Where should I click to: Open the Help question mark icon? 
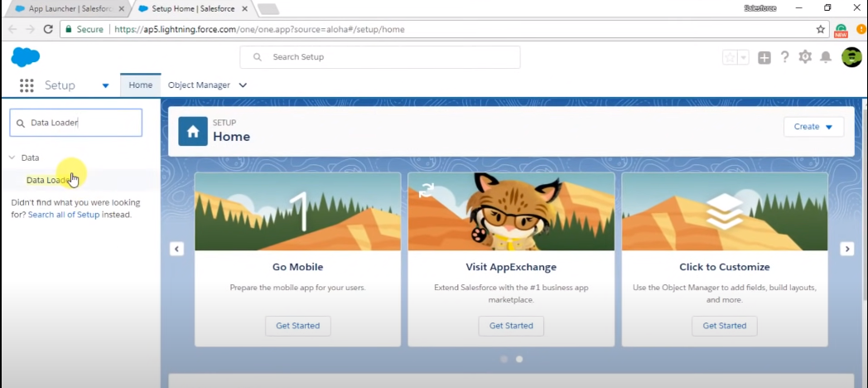785,57
